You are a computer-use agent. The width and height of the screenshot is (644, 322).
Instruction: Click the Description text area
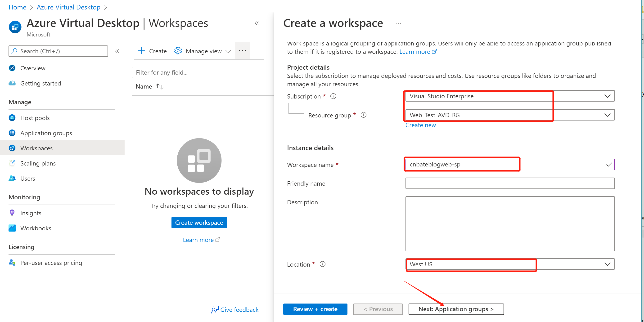[510, 224]
